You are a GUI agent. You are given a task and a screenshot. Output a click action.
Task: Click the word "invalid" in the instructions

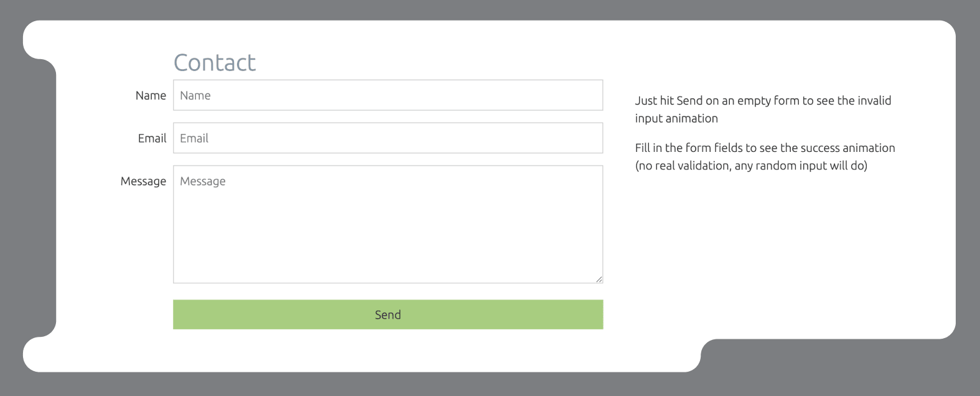(874, 101)
